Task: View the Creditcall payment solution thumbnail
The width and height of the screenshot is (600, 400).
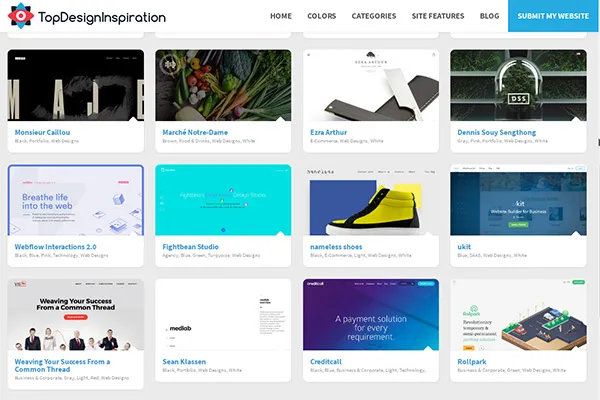Action: tap(371, 314)
